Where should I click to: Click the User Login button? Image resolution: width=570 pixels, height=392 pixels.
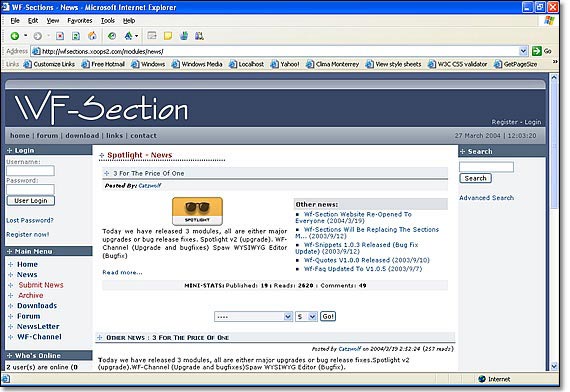[31, 201]
